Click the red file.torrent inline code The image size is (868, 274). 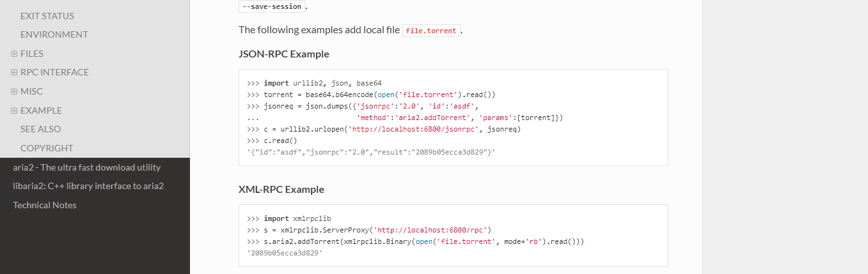(x=431, y=31)
